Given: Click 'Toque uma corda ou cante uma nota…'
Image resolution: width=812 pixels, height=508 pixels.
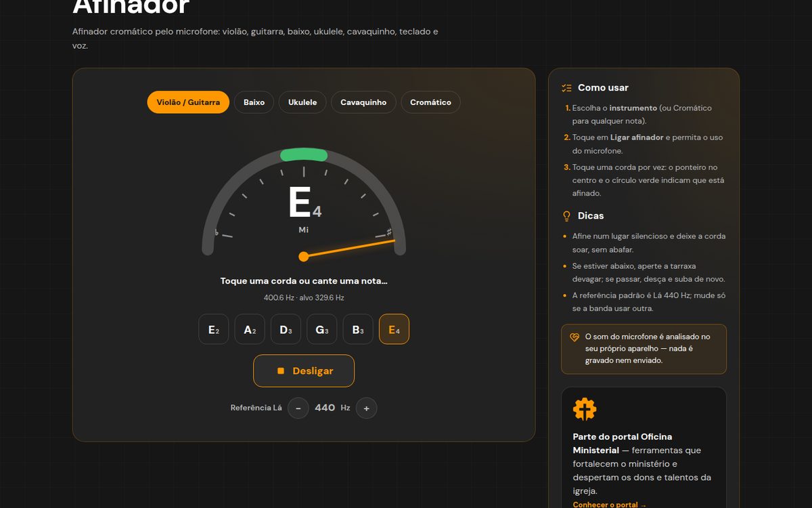Looking at the screenshot, I should pos(304,281).
